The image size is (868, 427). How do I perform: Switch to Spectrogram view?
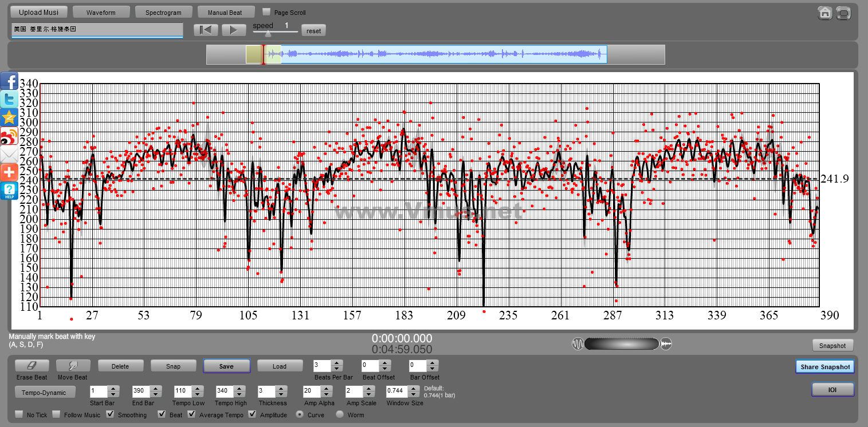(163, 12)
